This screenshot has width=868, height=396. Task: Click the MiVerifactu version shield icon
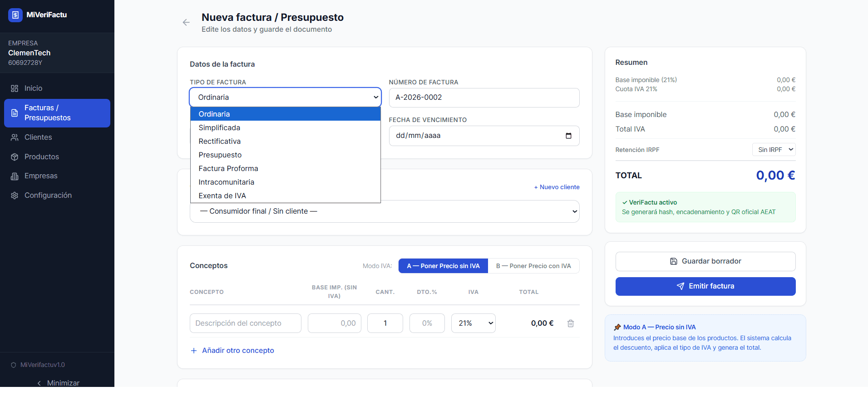point(14,365)
